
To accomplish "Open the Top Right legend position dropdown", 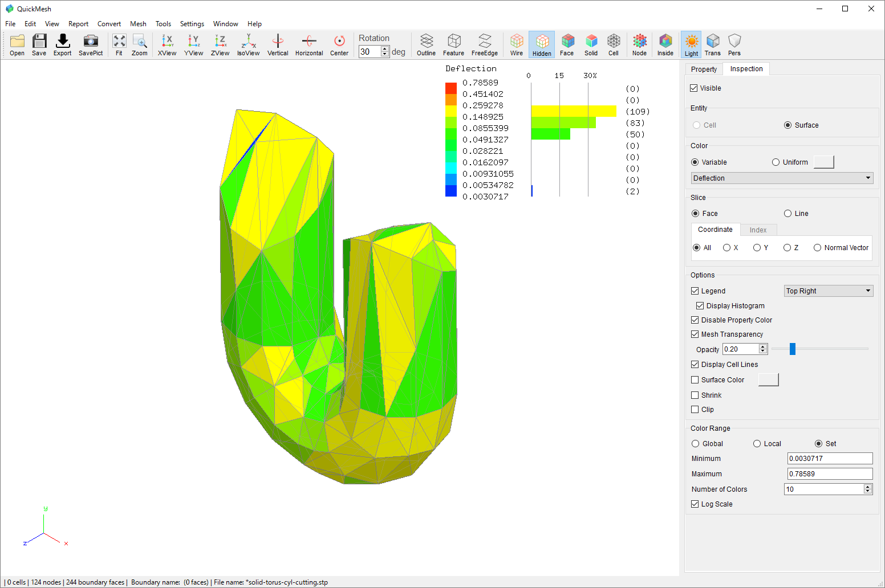I will click(x=829, y=291).
